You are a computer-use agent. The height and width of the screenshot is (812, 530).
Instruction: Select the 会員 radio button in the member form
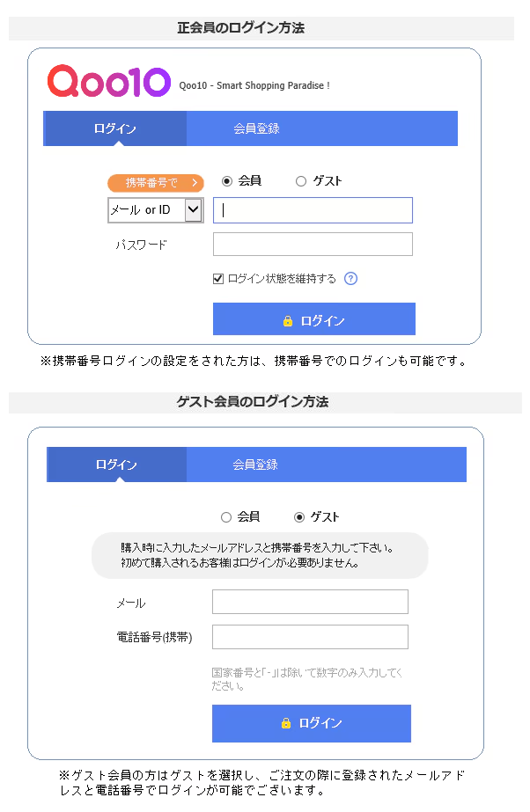point(227,180)
